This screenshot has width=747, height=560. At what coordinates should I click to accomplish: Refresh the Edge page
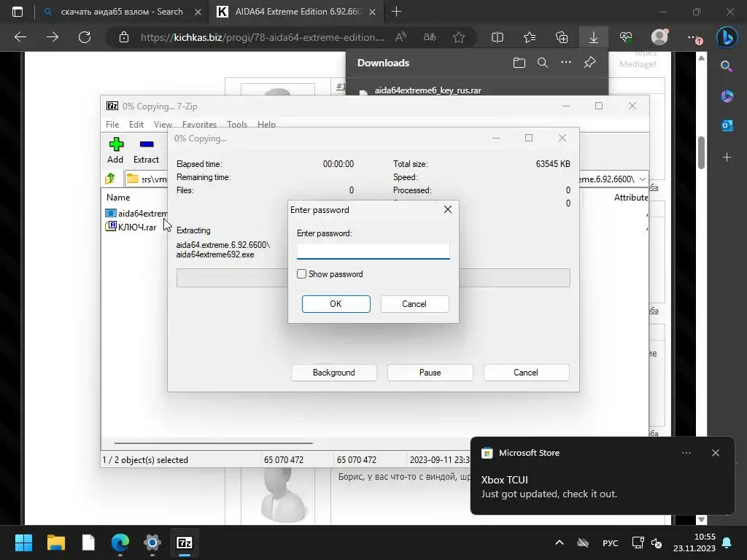tap(85, 37)
